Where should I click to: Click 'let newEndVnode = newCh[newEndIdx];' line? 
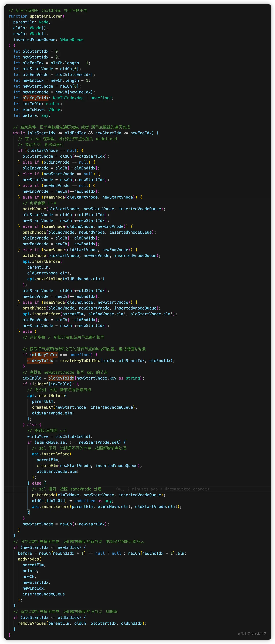point(54,92)
